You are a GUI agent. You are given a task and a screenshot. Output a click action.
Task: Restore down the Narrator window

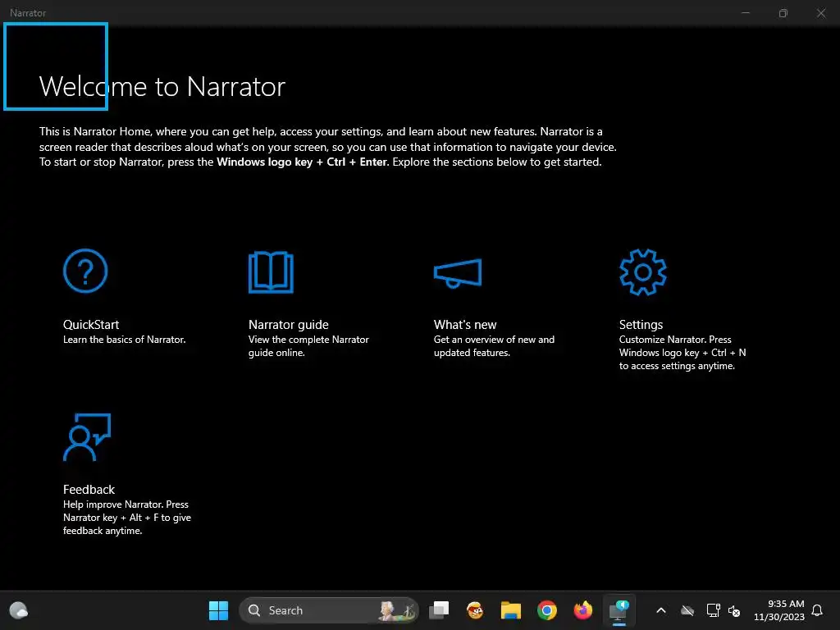coord(783,13)
